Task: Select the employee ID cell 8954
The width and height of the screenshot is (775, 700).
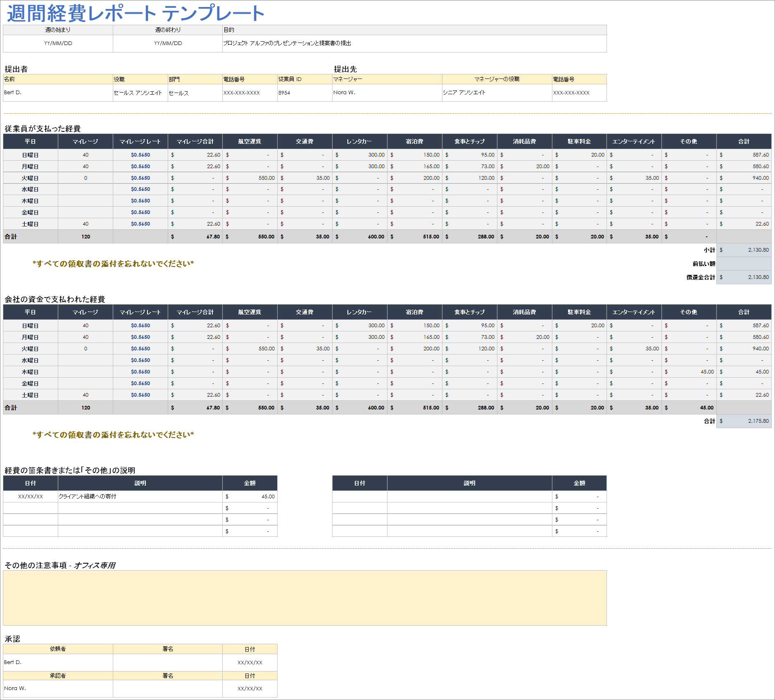Action: point(305,93)
